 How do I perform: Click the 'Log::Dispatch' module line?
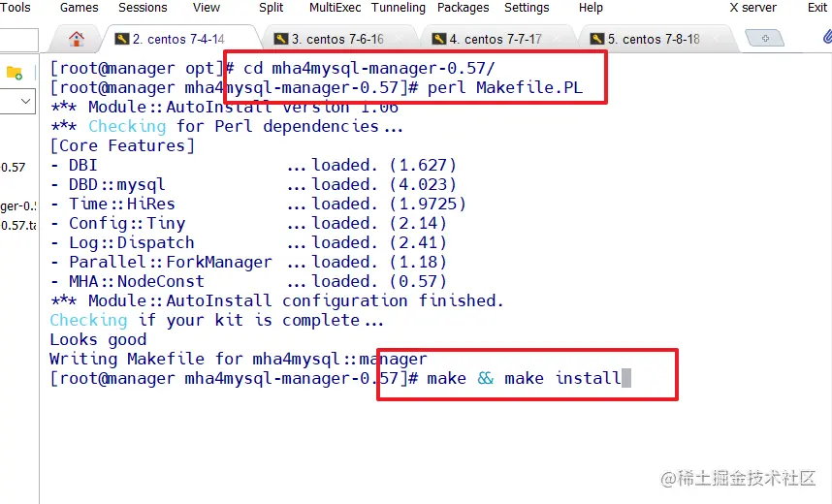point(249,242)
